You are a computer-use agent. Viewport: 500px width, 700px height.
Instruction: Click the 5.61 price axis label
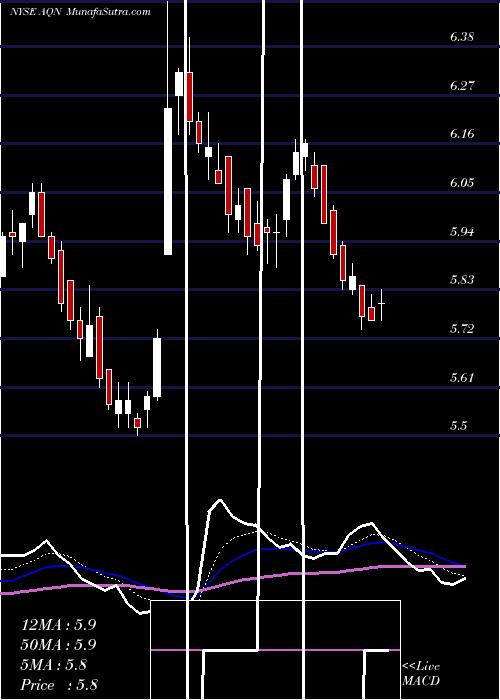(x=462, y=378)
